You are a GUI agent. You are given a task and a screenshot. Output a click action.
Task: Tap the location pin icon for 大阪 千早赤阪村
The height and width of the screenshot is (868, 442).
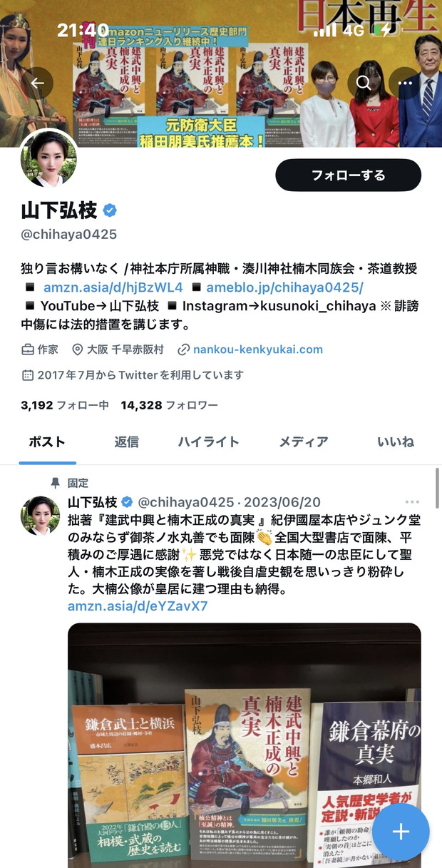point(78,349)
